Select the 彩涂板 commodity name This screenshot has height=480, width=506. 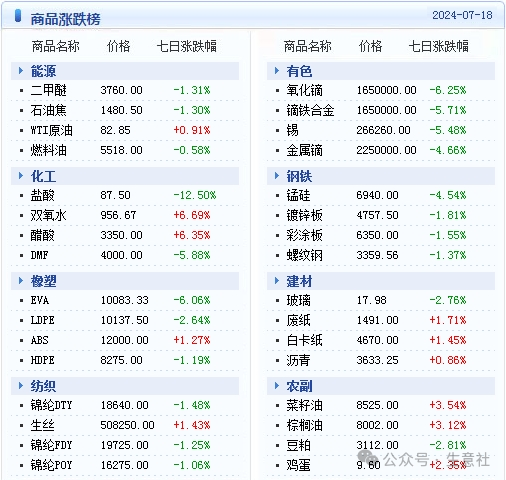(x=305, y=235)
